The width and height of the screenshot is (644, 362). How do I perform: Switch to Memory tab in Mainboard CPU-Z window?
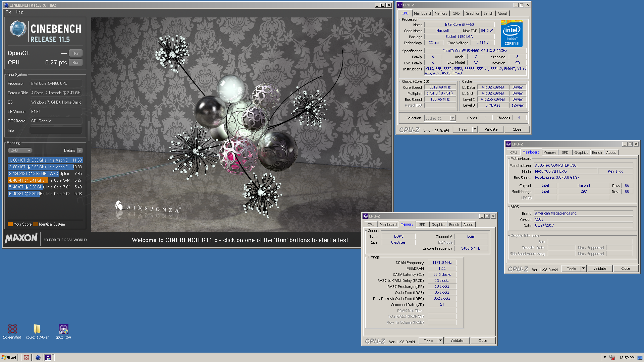550,153
